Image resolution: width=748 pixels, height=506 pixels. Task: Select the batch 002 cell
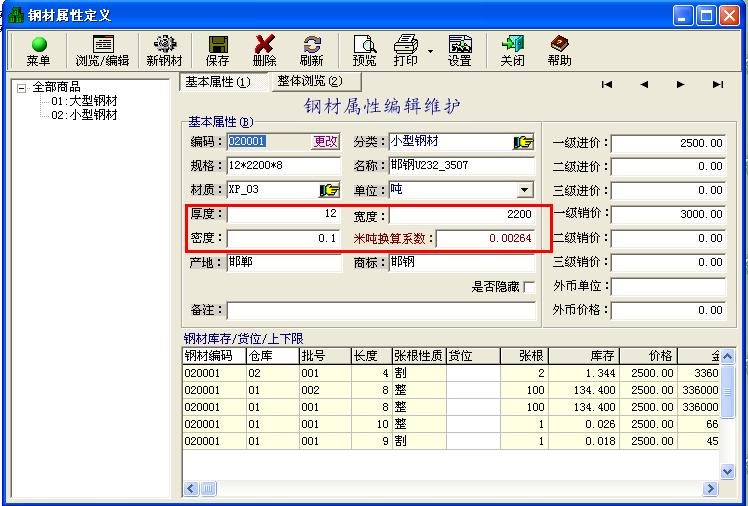pos(325,390)
